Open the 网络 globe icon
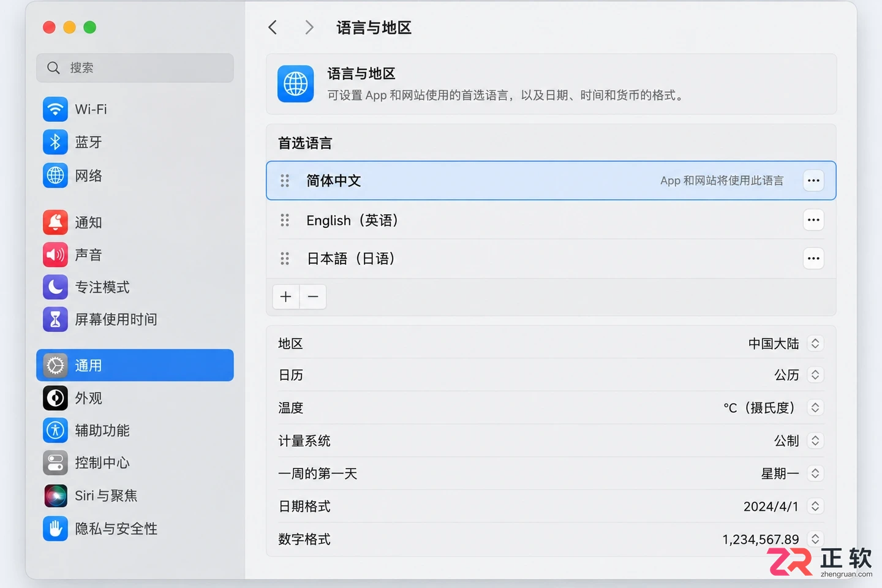 (55, 176)
